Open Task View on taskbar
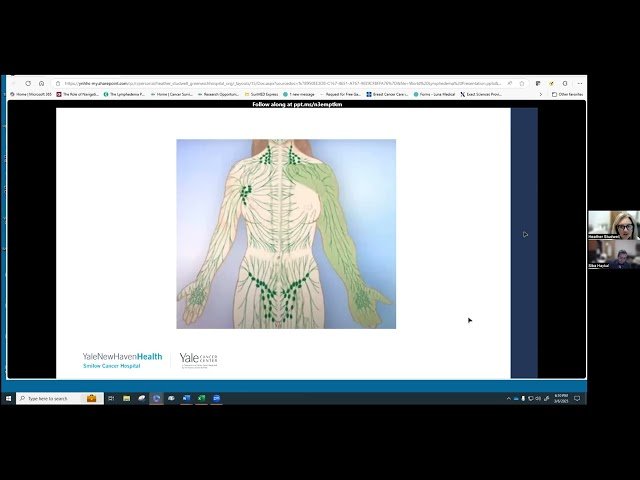This screenshot has width=640, height=480. (111, 398)
